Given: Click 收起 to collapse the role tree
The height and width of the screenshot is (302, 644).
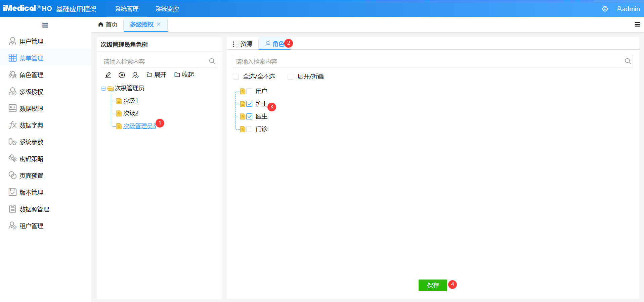Looking at the screenshot, I should pos(184,74).
